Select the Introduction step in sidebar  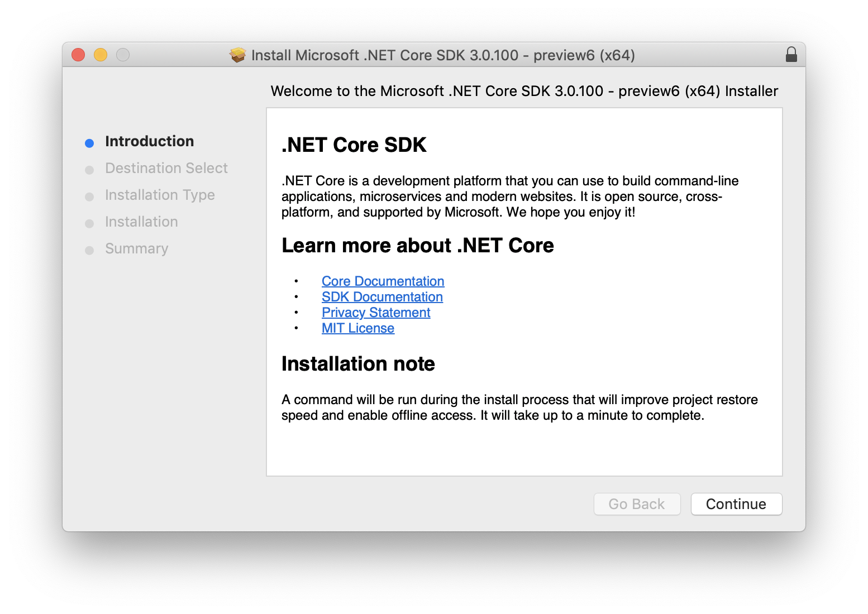point(149,141)
